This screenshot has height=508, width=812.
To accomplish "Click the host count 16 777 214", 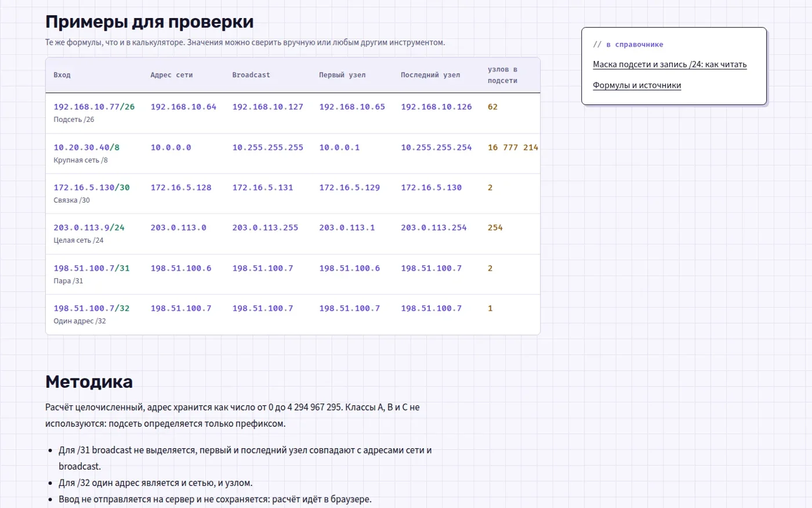I will (x=513, y=147).
